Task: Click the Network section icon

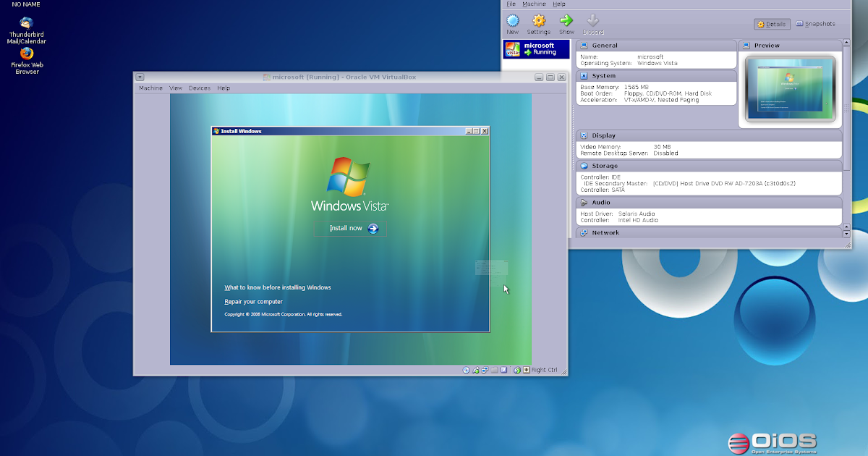Action: click(584, 233)
